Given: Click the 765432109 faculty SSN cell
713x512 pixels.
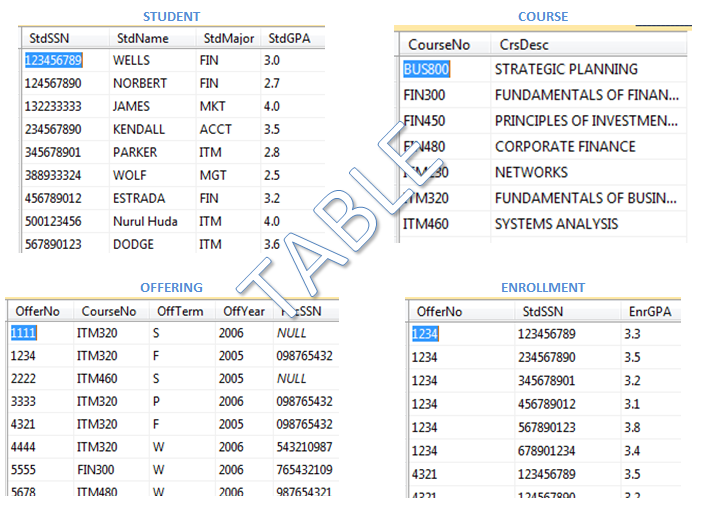Looking at the screenshot, I should (304, 469).
